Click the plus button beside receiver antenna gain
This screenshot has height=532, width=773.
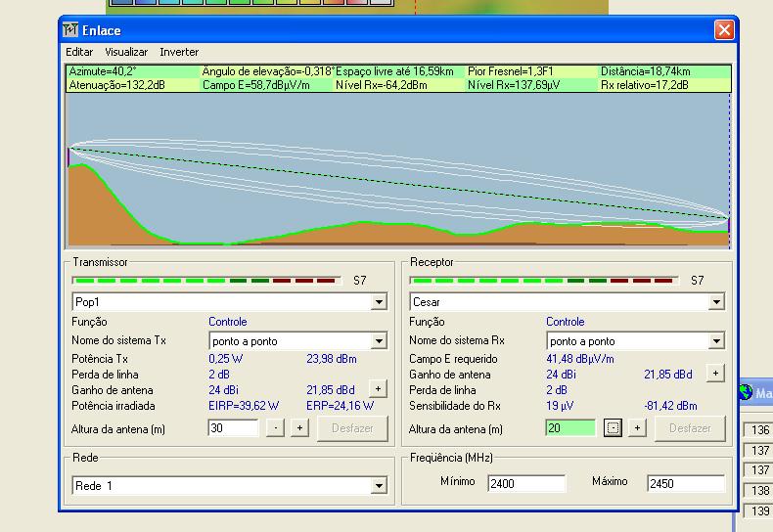[x=715, y=374]
